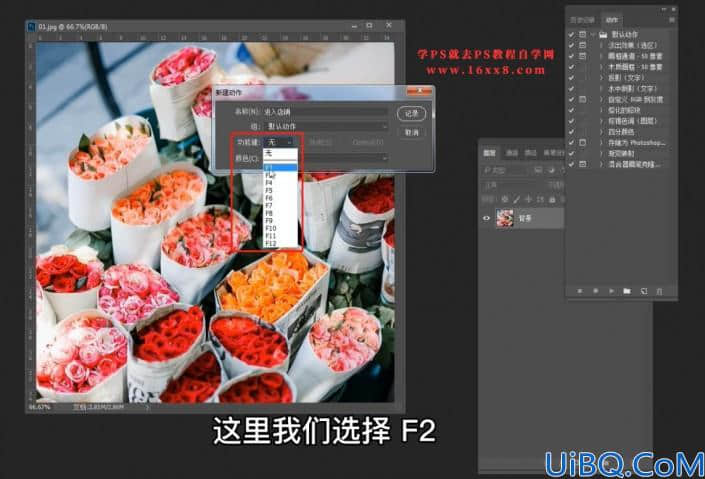This screenshot has width=705, height=479.
Task: Switch to the 路径 (Paths) tab
Action: click(x=531, y=153)
